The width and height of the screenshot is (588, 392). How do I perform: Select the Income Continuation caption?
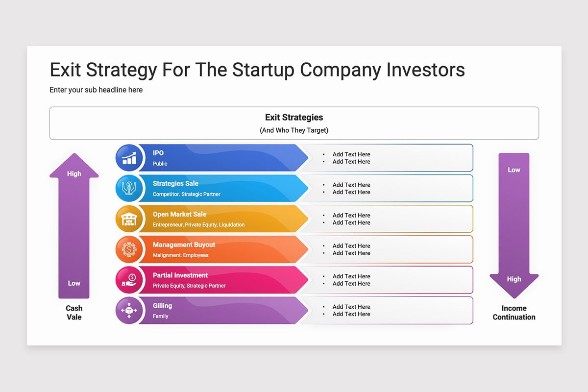point(514,313)
